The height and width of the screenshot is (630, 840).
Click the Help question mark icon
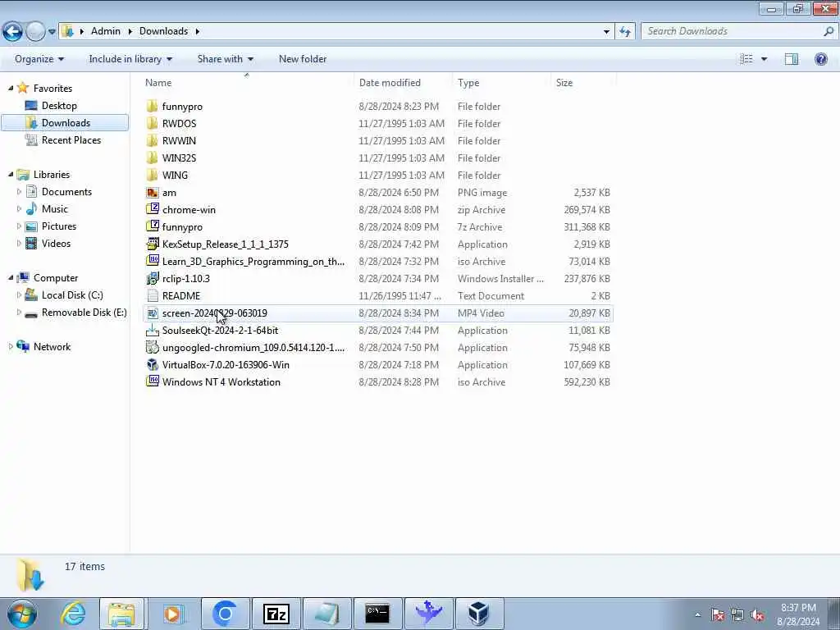[x=820, y=59]
